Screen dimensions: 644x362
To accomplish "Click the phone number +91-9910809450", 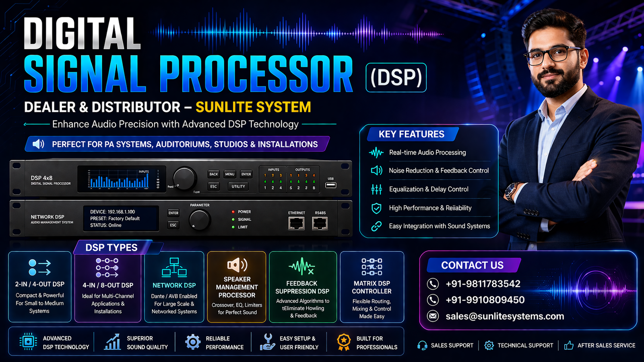I will coord(485,300).
